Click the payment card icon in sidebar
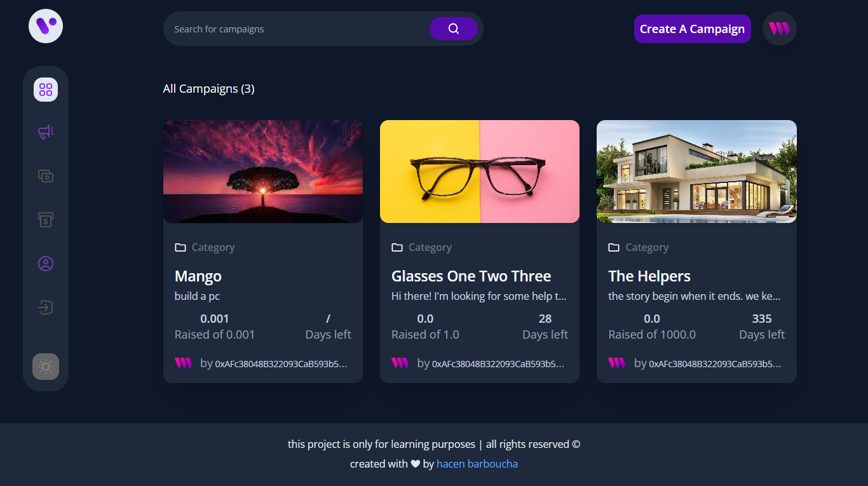 [45, 176]
